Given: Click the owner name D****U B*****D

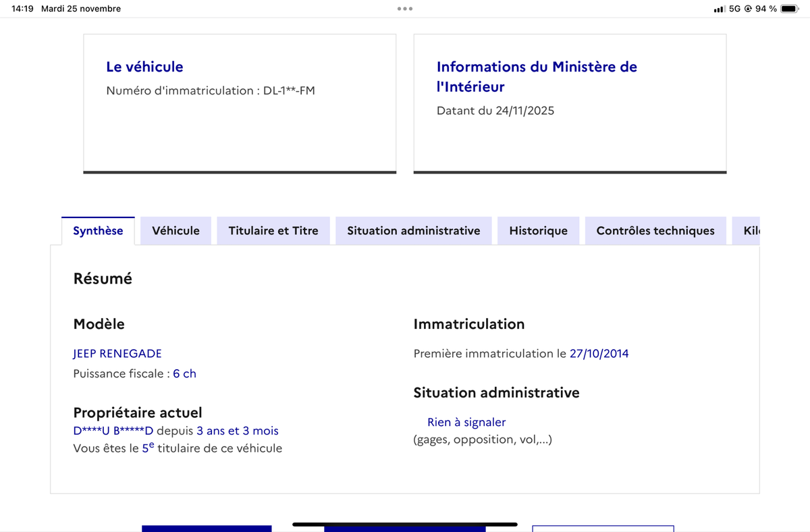Looking at the screenshot, I should (113, 431).
